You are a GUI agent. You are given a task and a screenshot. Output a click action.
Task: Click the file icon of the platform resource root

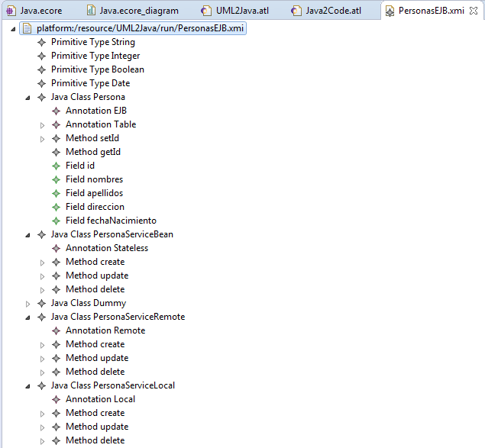pyautogui.click(x=27, y=28)
